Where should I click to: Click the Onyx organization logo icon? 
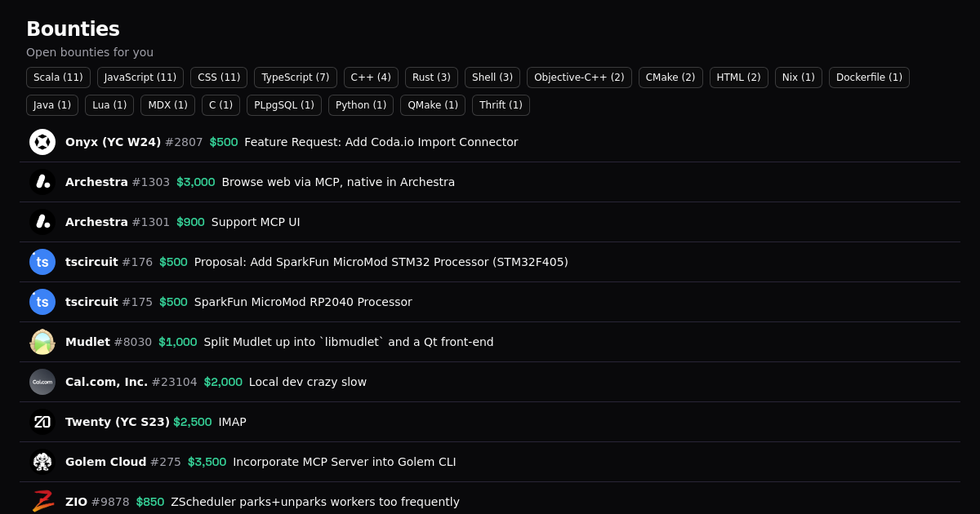coord(42,142)
